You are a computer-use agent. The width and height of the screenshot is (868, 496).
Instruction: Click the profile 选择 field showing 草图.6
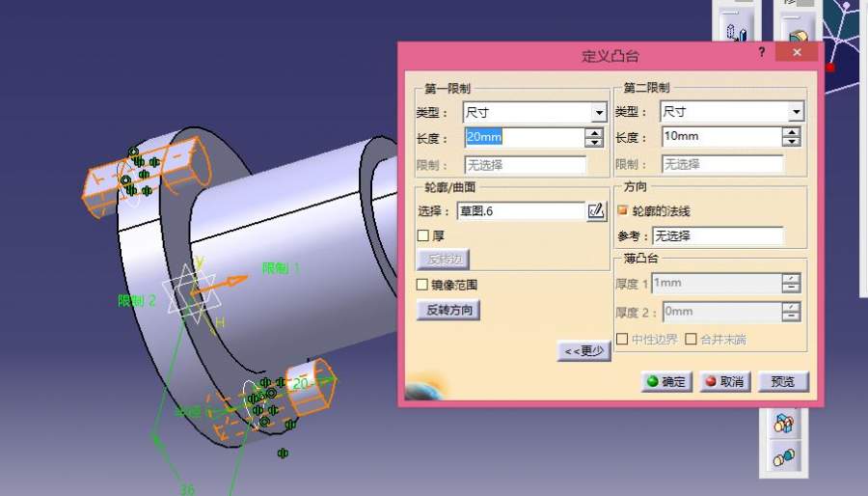click(522, 211)
